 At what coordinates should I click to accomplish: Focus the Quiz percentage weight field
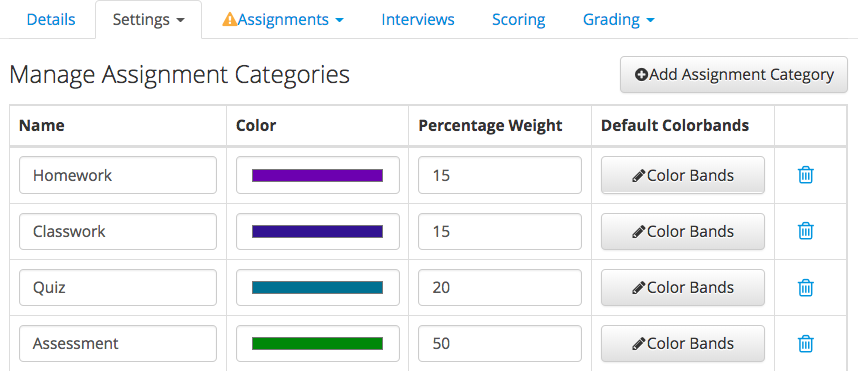[x=500, y=287]
